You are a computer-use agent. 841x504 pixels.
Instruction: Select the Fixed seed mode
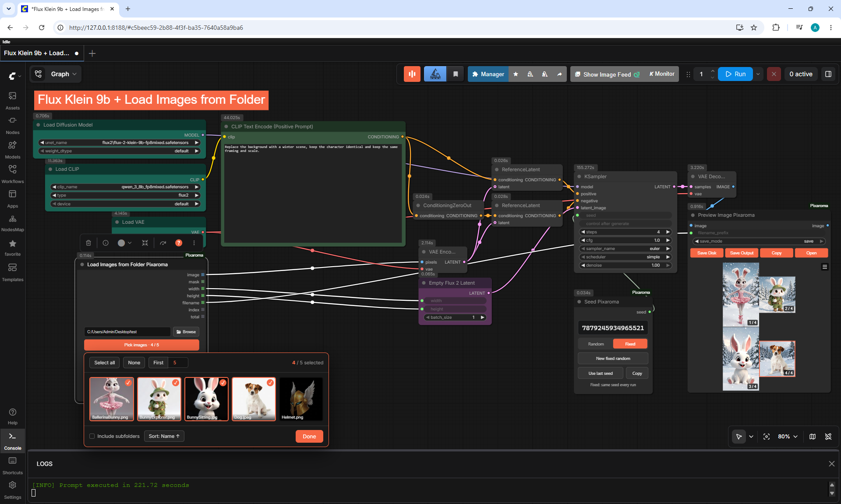coord(630,344)
